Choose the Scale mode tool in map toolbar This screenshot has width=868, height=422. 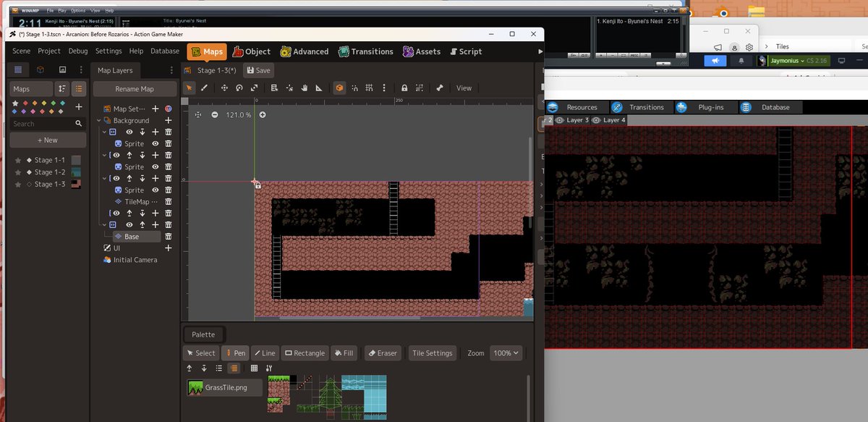254,88
